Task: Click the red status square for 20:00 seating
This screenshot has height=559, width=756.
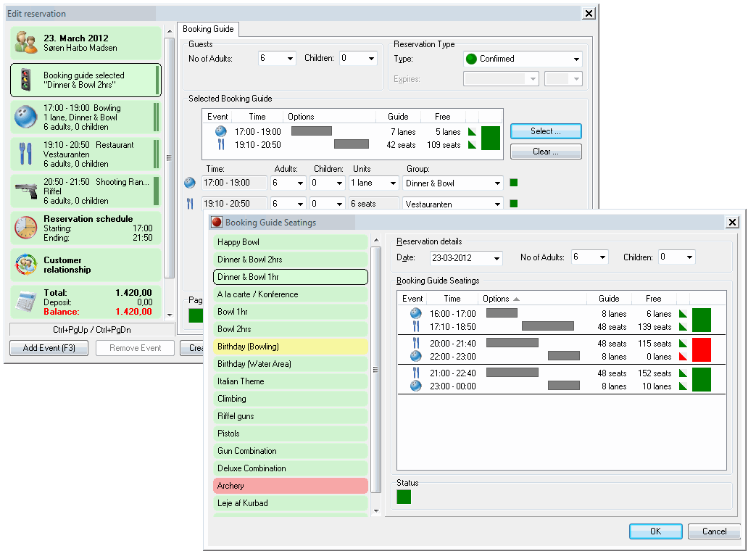Action: coord(702,349)
